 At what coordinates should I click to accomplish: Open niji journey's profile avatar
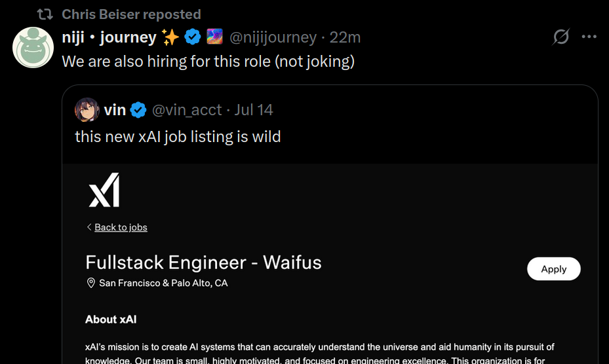[x=33, y=48]
